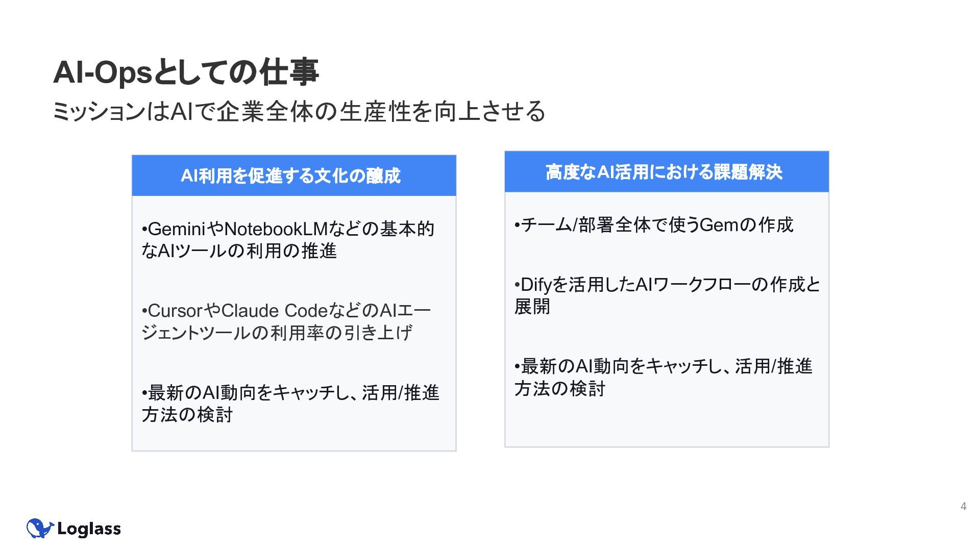Select the チーム/部署全体で使うGem bullet
Viewport: 980px width, 551px height.
pyautogui.click(x=654, y=225)
